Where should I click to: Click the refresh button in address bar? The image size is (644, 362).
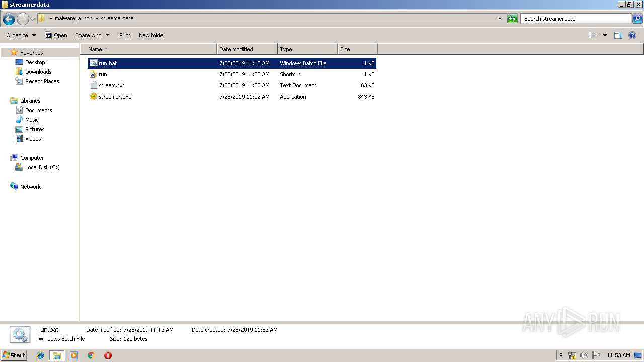[512, 19]
